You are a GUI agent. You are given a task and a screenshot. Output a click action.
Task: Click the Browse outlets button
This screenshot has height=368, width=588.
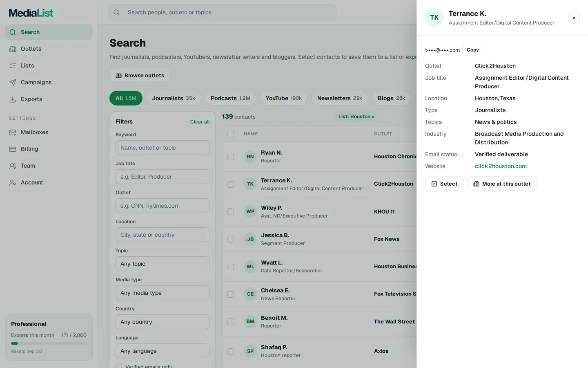[140, 75]
